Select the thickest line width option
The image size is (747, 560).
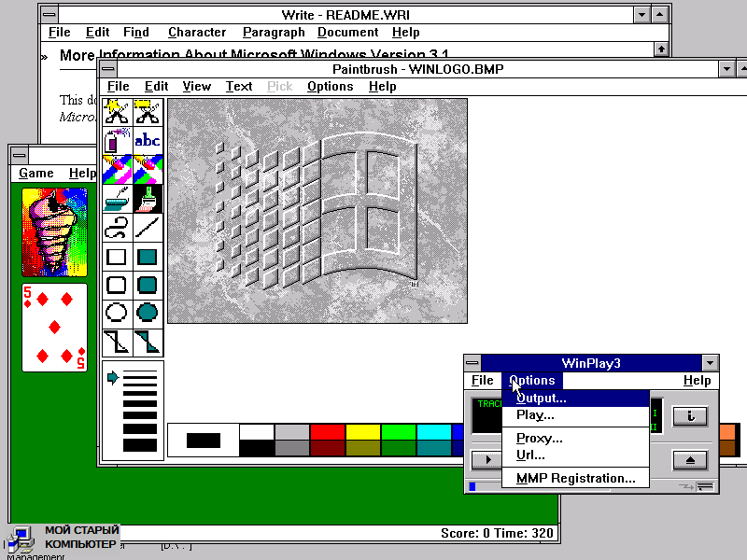point(140,444)
